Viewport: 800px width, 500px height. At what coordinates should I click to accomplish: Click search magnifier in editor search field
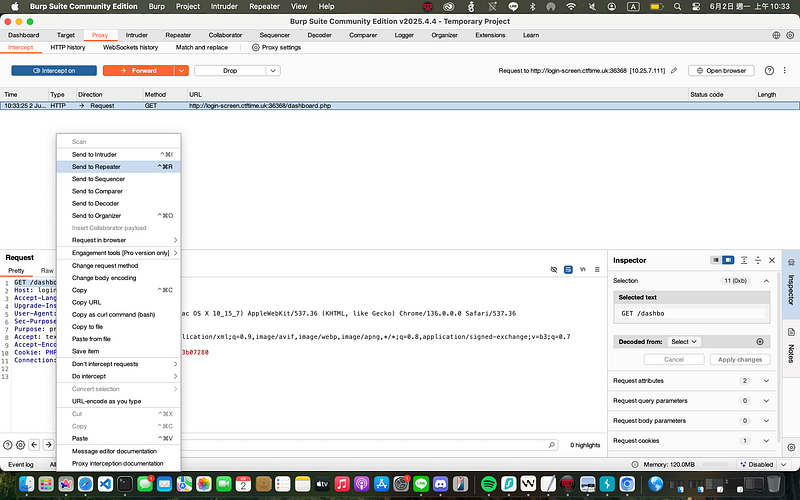[x=552, y=445]
